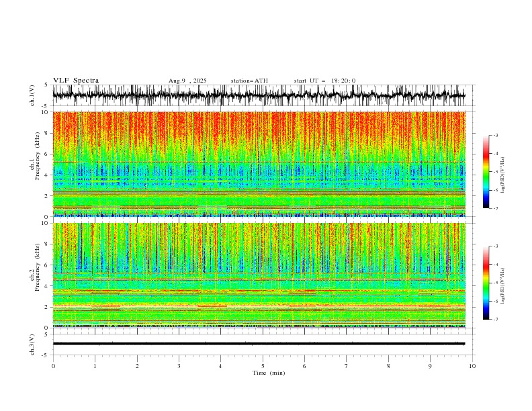Select the "Time (min)" axis label

point(269,373)
